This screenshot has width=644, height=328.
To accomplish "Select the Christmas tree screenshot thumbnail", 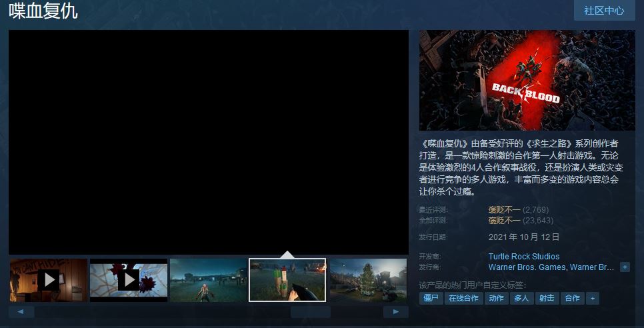I will 368,280.
